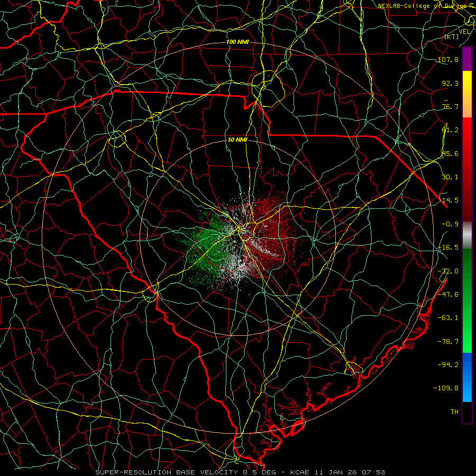Click the 30.1 legend value
Screen dimensions: 476x476
tap(450, 177)
